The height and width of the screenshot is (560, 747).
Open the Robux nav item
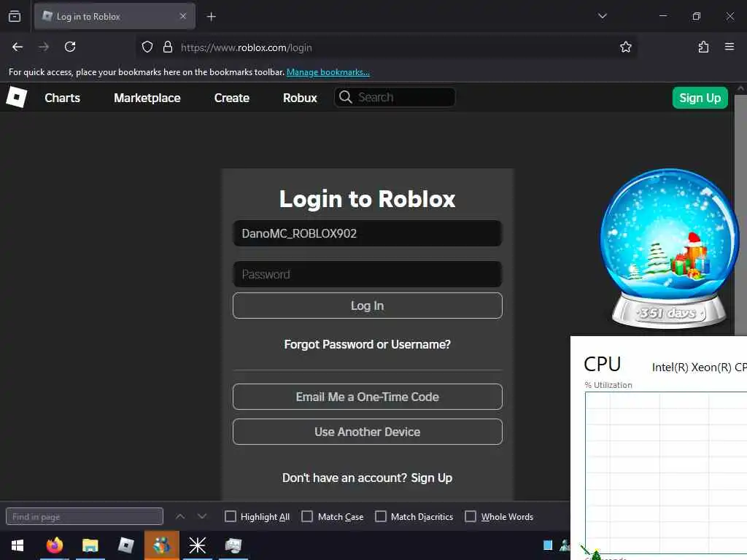pos(300,98)
